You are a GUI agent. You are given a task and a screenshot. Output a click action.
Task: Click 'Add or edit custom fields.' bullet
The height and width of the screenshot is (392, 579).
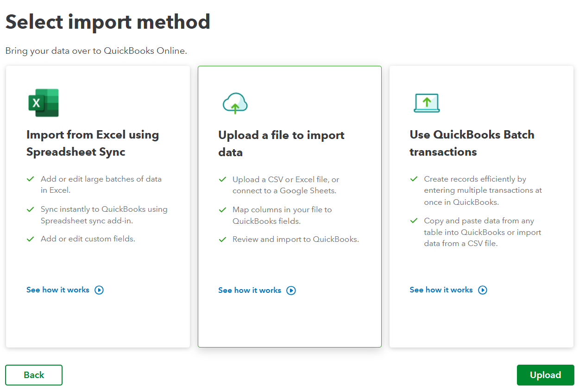pos(88,239)
